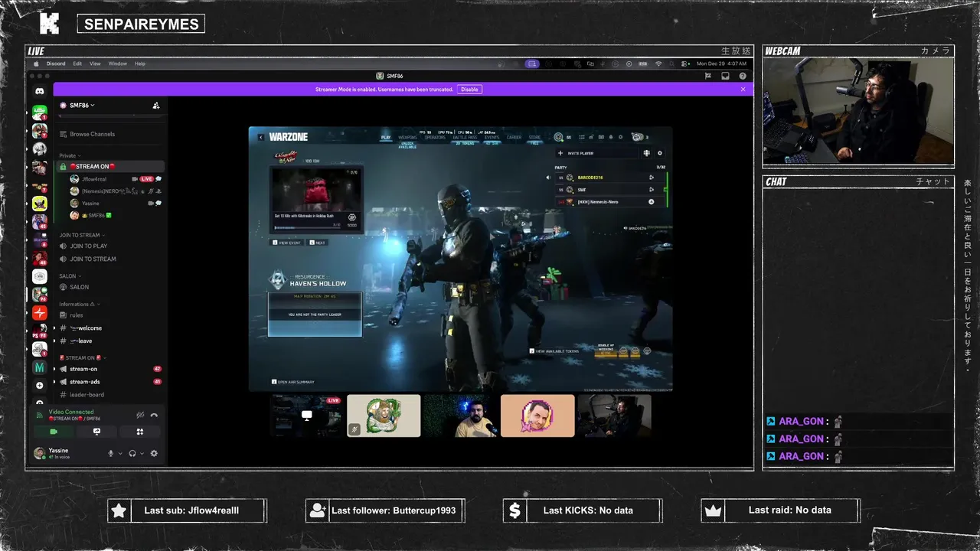Toggle noise suppression icon in voice panel
Screen dimensions: 980x551
tap(140, 415)
